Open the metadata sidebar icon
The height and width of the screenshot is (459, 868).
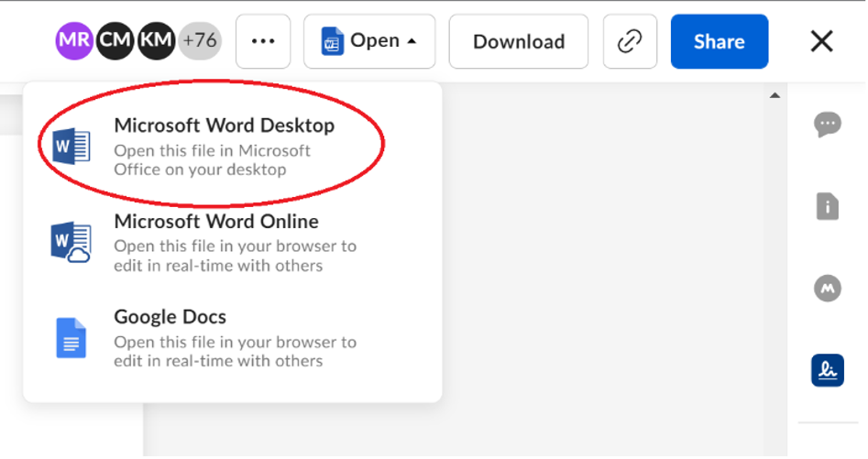tap(828, 288)
